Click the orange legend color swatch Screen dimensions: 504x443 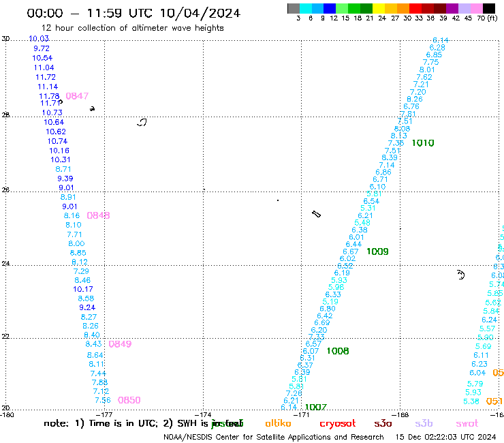point(403,8)
